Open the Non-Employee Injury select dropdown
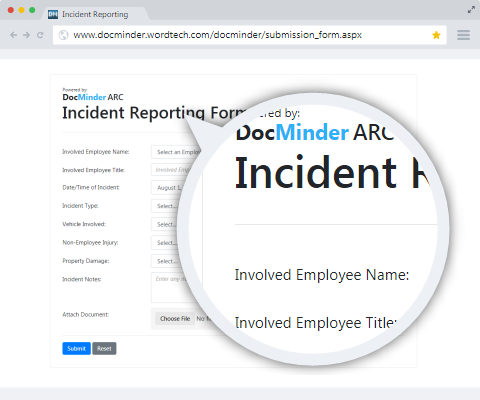Screen dimensions: 480x400 coord(165,243)
